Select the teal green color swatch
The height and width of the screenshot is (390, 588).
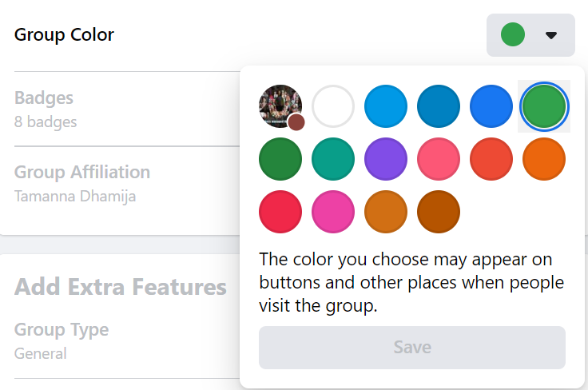pos(333,159)
